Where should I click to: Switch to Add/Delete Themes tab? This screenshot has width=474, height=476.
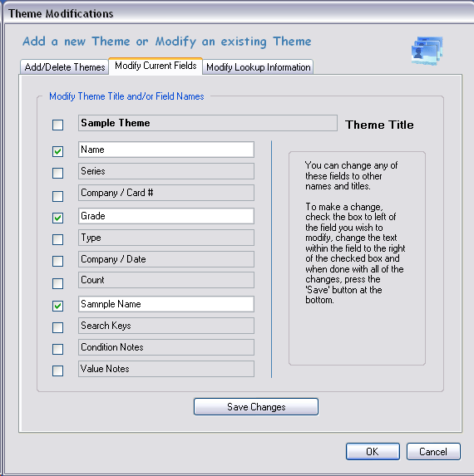click(64, 66)
